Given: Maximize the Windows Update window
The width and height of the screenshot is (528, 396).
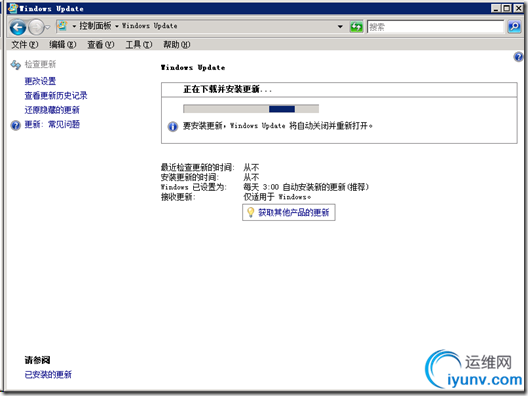Looking at the screenshot, I should click(x=506, y=8).
